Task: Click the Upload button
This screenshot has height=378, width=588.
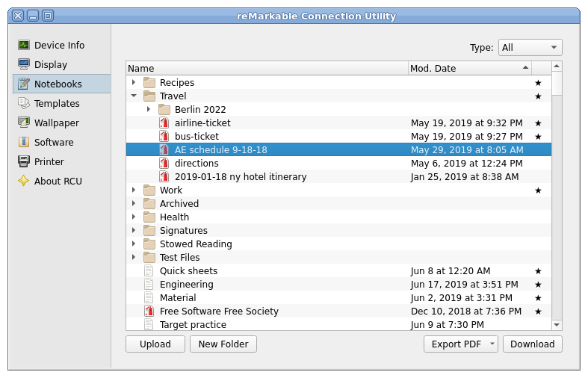Action: (155, 344)
